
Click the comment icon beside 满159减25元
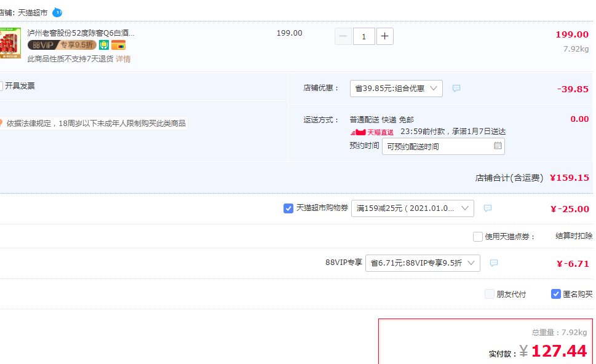(488, 208)
